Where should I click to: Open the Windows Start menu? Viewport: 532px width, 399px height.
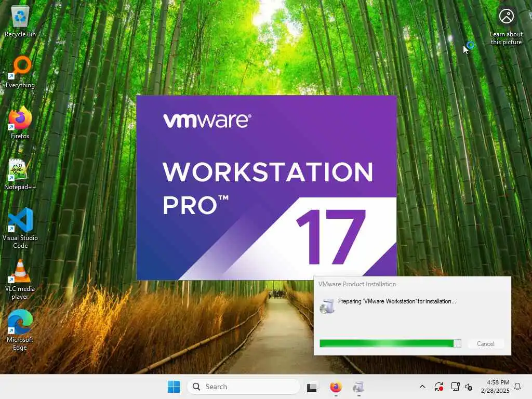point(174,387)
